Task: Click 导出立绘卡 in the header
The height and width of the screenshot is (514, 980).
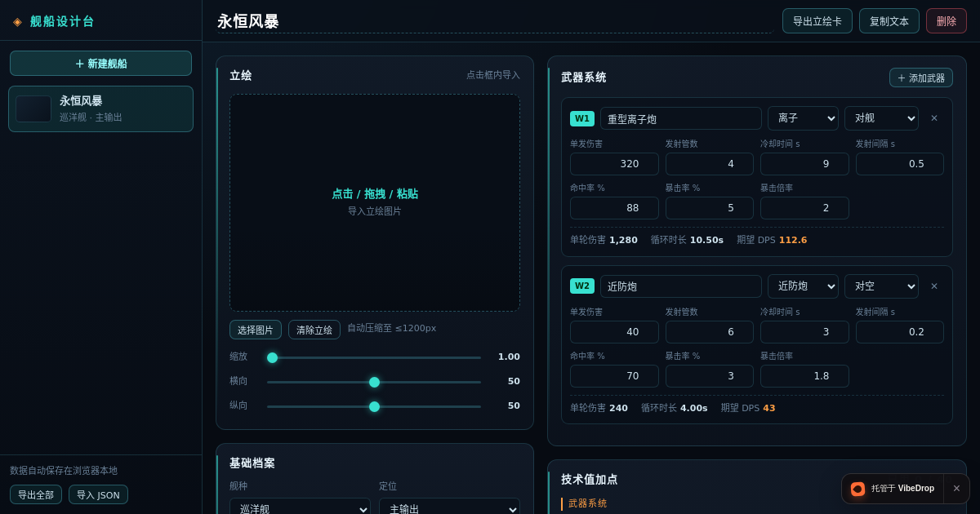Action: [x=817, y=21]
